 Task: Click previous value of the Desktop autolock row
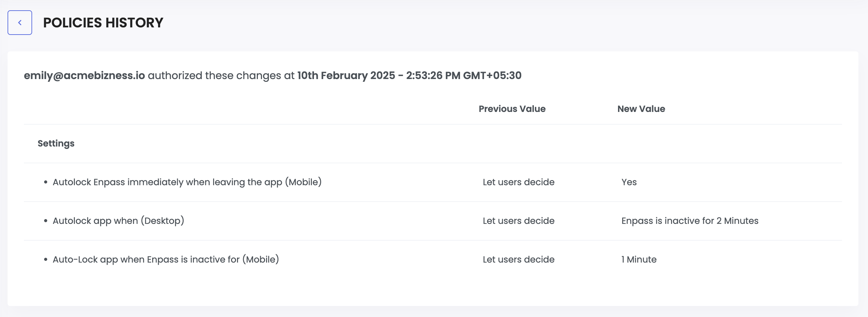[x=518, y=221]
